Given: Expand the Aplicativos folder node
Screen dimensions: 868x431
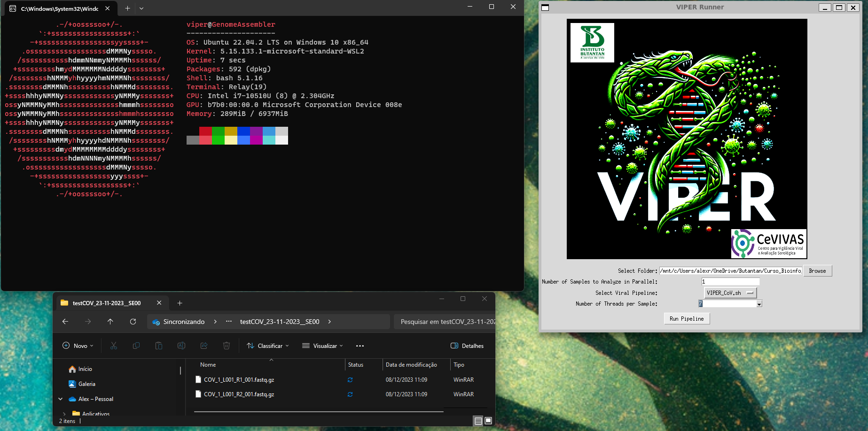Looking at the screenshot, I should (64, 414).
